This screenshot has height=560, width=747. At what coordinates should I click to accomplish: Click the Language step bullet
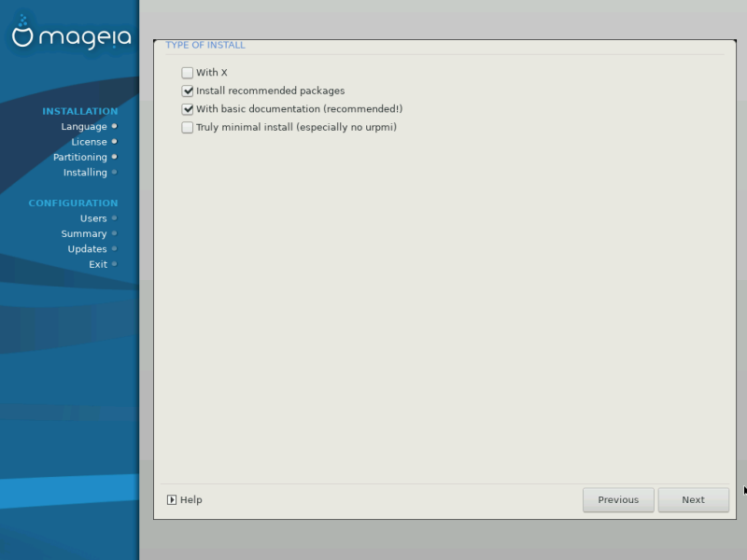pyautogui.click(x=114, y=126)
